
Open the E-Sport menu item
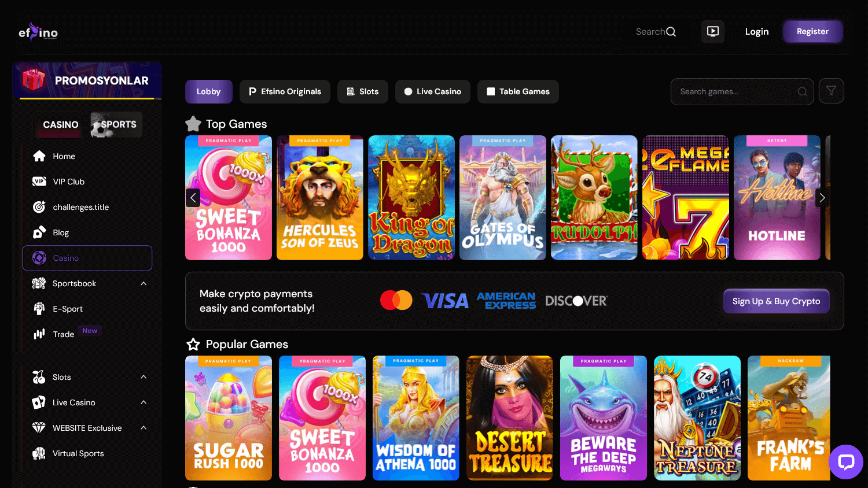pyautogui.click(x=87, y=309)
